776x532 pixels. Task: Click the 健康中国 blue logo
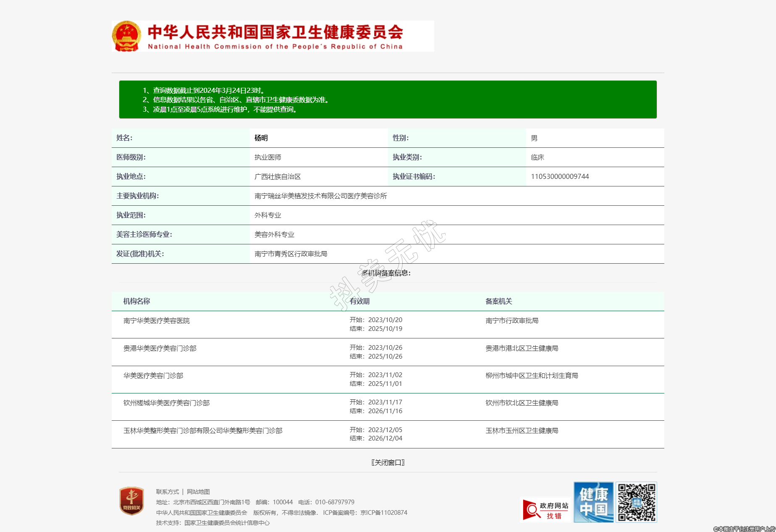[x=593, y=502]
